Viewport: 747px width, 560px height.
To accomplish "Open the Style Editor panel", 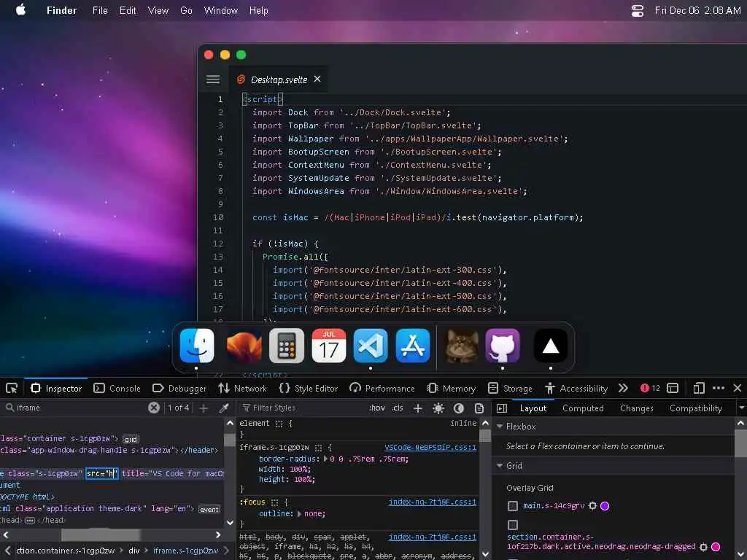I will 309,389.
